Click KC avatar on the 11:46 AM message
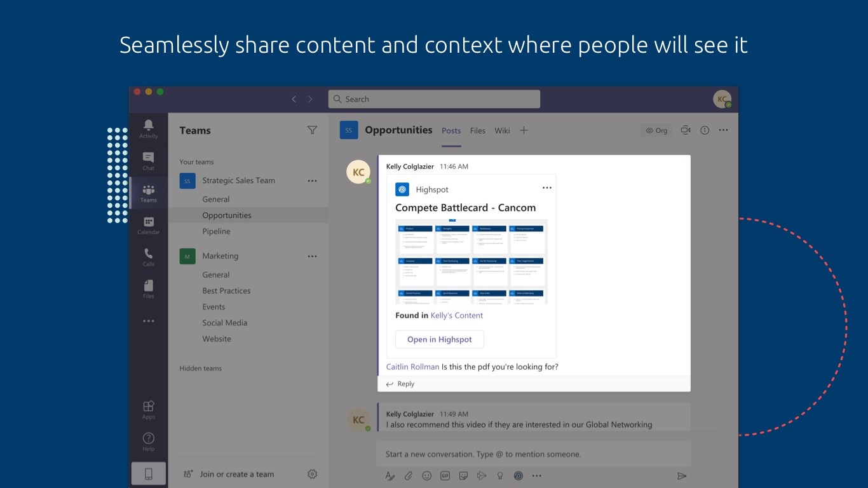The image size is (868, 488). (x=358, y=172)
